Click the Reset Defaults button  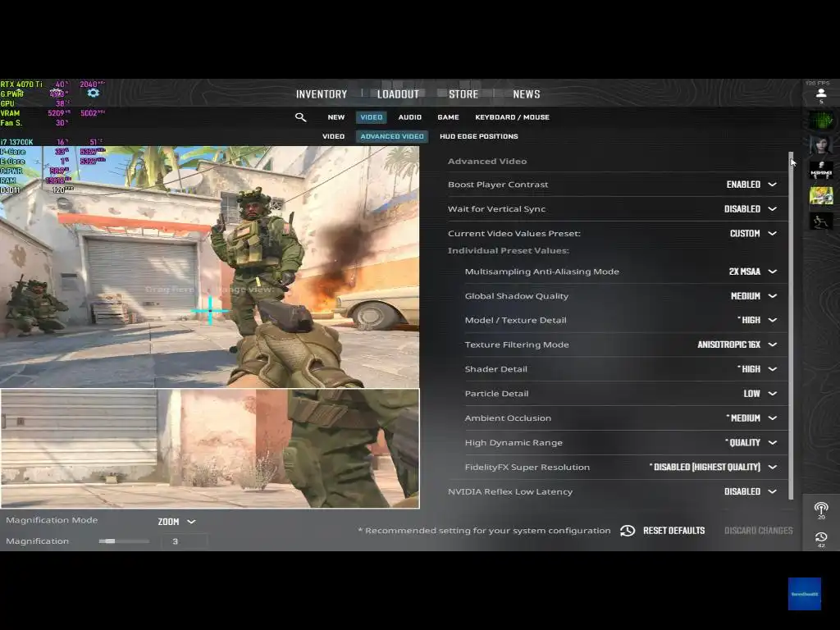click(x=673, y=531)
